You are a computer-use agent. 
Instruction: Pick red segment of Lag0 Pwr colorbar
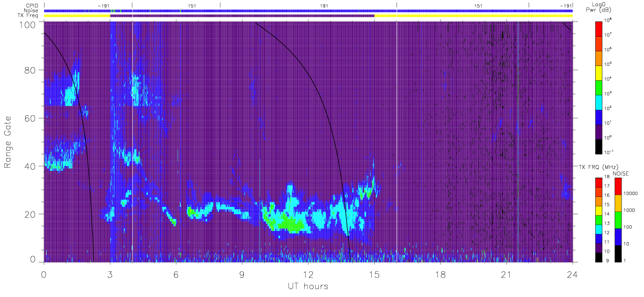click(x=598, y=29)
